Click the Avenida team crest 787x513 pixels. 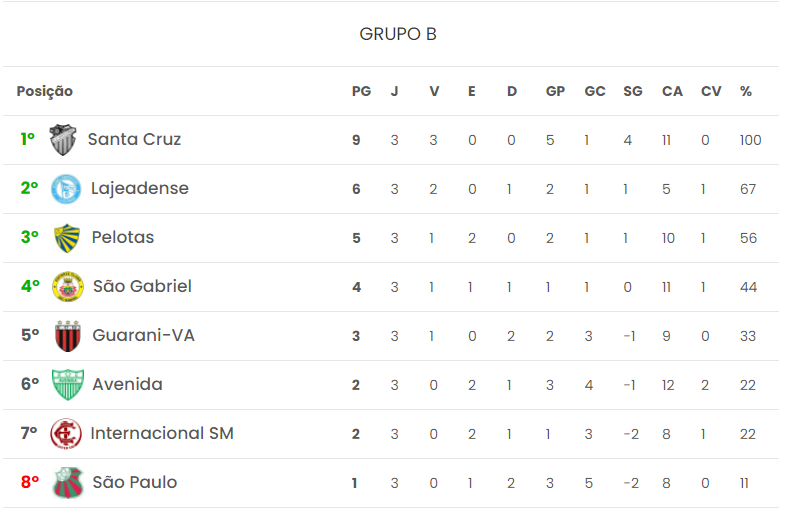click(x=68, y=385)
